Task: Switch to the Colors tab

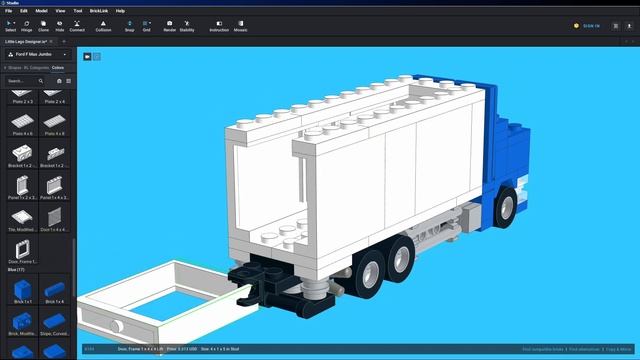Action: click(58, 68)
